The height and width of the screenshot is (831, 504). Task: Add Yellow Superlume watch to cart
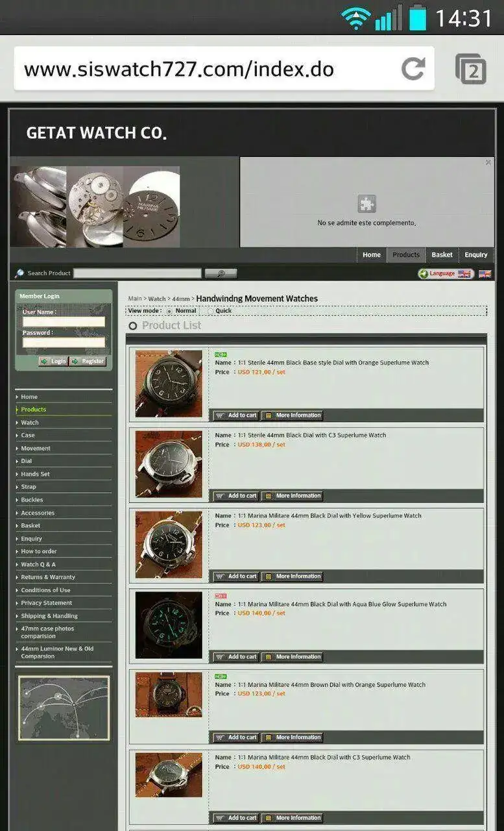pyautogui.click(x=236, y=577)
